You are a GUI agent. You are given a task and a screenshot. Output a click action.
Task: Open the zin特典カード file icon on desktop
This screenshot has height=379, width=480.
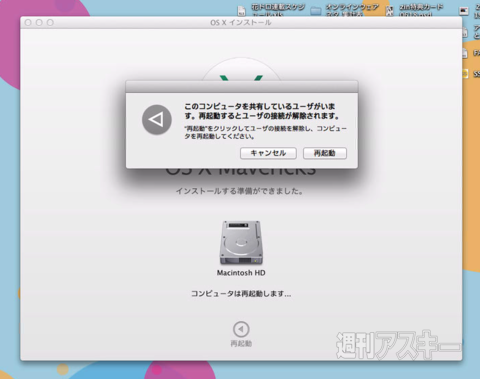[389, 11]
